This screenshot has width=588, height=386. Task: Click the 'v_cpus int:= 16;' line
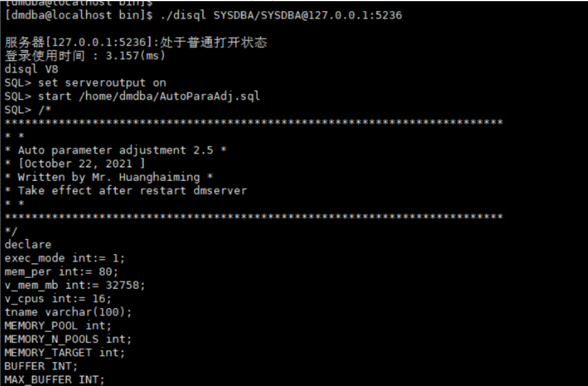[x=58, y=298]
